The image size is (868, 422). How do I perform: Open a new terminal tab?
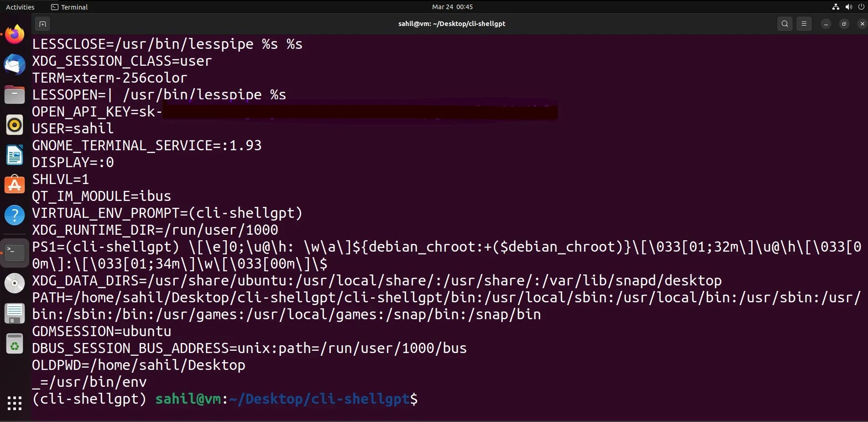click(42, 24)
